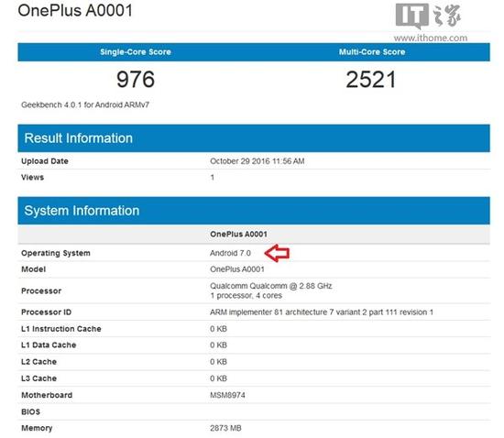Click the Model row label
The width and height of the screenshot is (504, 438).
click(33, 269)
